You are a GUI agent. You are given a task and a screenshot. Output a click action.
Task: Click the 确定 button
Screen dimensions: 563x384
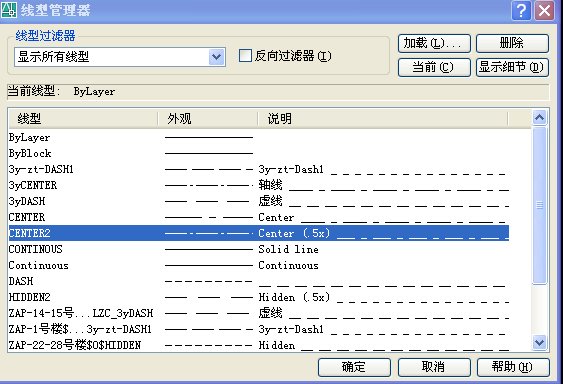(354, 367)
